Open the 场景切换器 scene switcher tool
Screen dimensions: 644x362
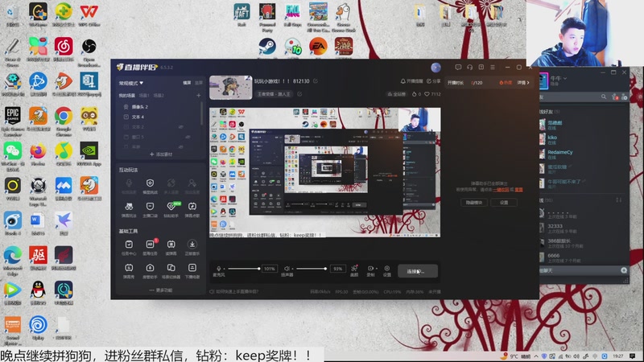tap(171, 271)
